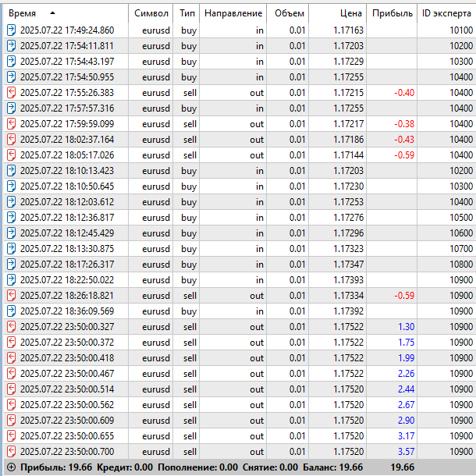
Task: Select the profit value 1.30
Action: tap(407, 327)
